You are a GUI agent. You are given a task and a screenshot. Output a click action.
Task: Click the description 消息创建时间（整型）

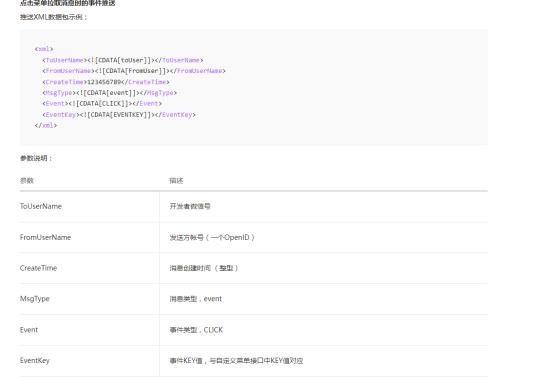pos(204,268)
